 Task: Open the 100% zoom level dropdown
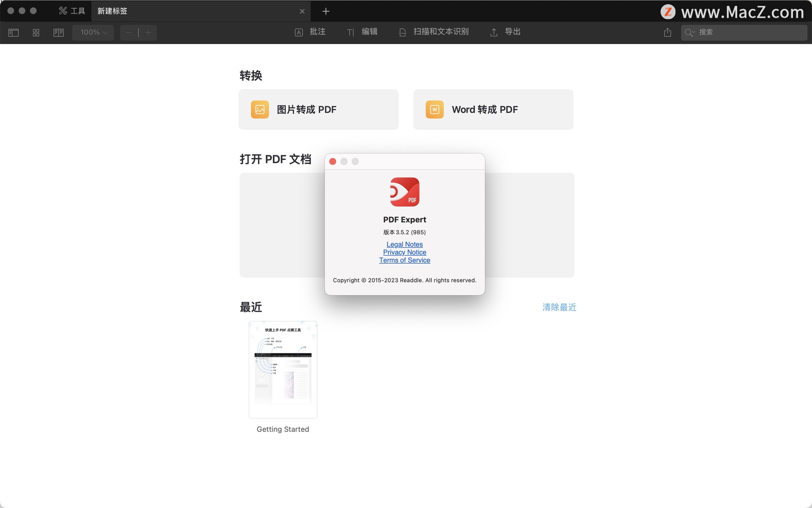(x=93, y=33)
